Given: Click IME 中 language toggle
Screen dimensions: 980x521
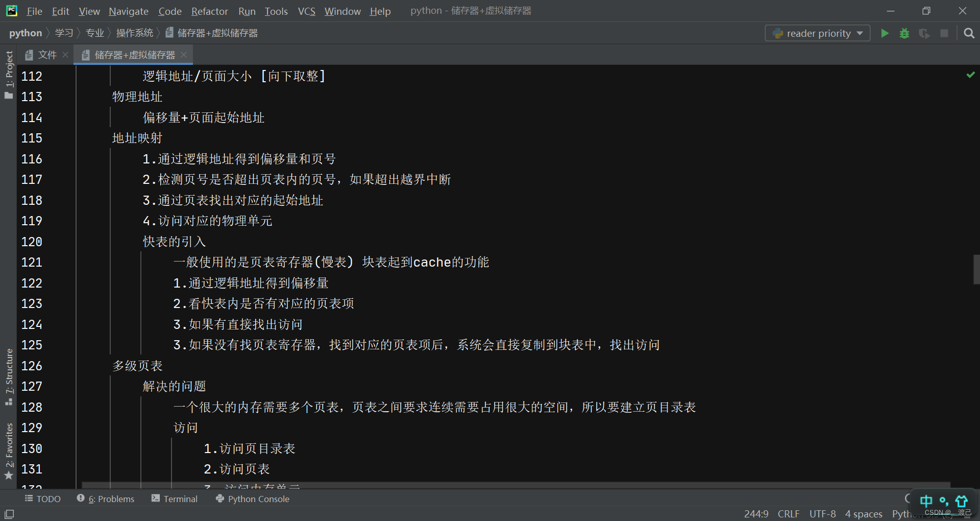Looking at the screenshot, I should (x=926, y=501).
